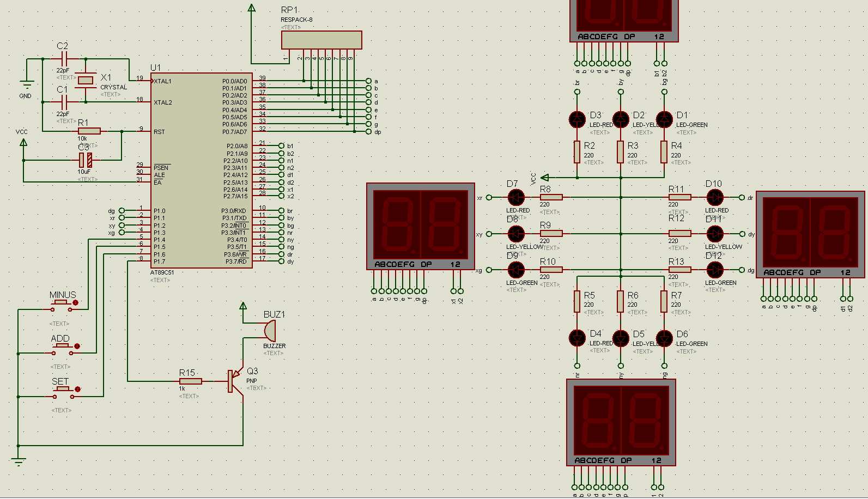This screenshot has width=868, height=499.
Task: Click the D2 yellow LED
Action: (621, 119)
